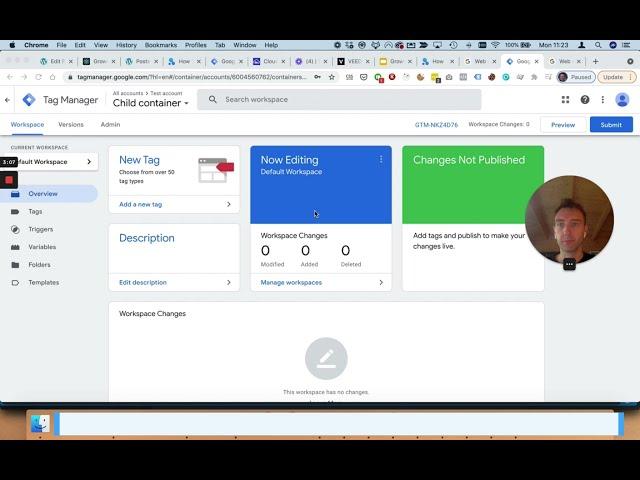Viewport: 640px width, 480px height.
Task: Click the Variables sidebar icon
Action: click(x=15, y=247)
